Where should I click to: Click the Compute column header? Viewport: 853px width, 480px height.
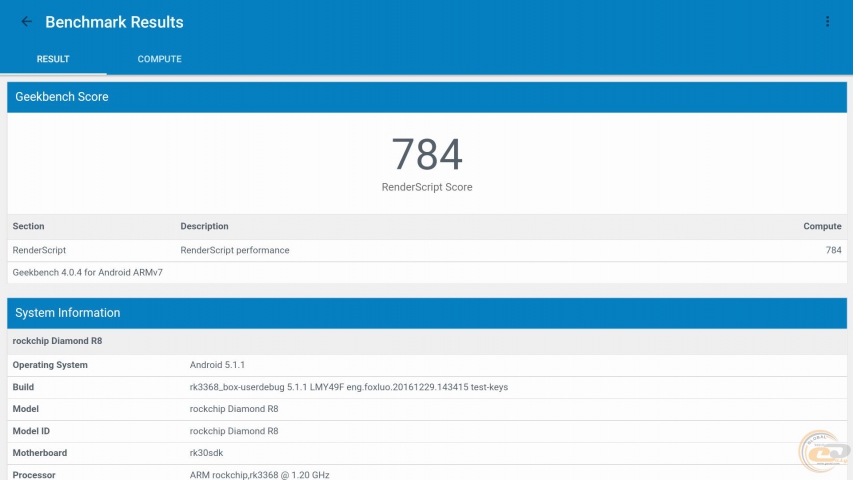pyautogui.click(x=822, y=226)
